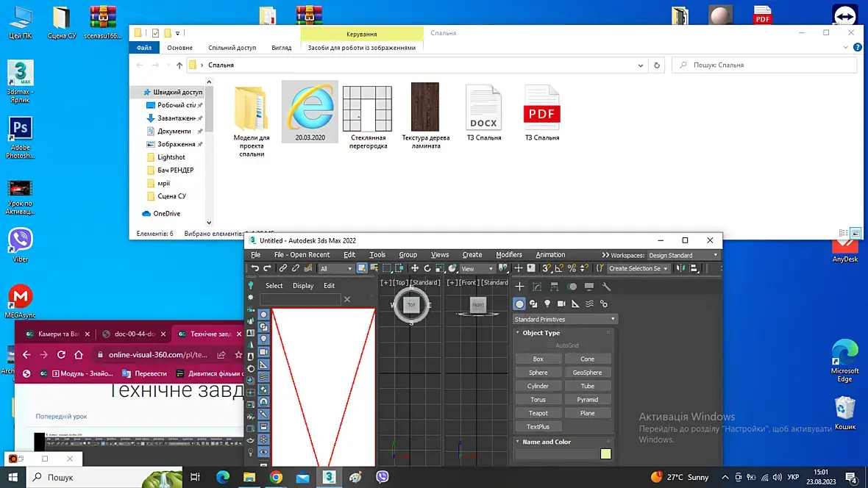
Task: Open the Motion tab in the command panel
Action: coord(572,287)
